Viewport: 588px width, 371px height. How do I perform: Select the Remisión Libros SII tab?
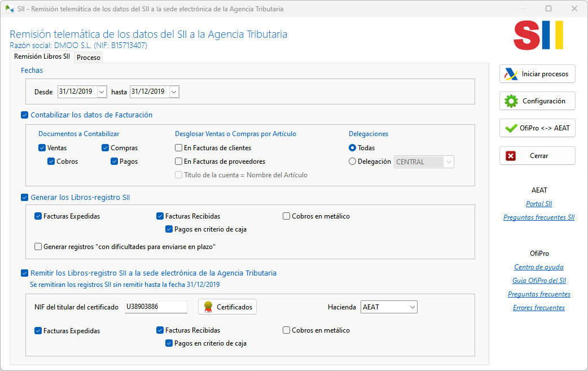tap(42, 57)
